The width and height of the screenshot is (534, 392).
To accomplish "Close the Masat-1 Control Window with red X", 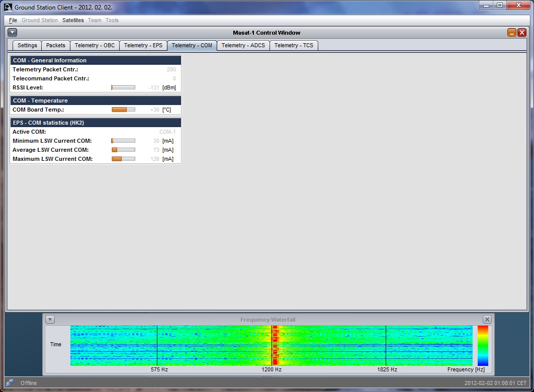I will click(522, 33).
